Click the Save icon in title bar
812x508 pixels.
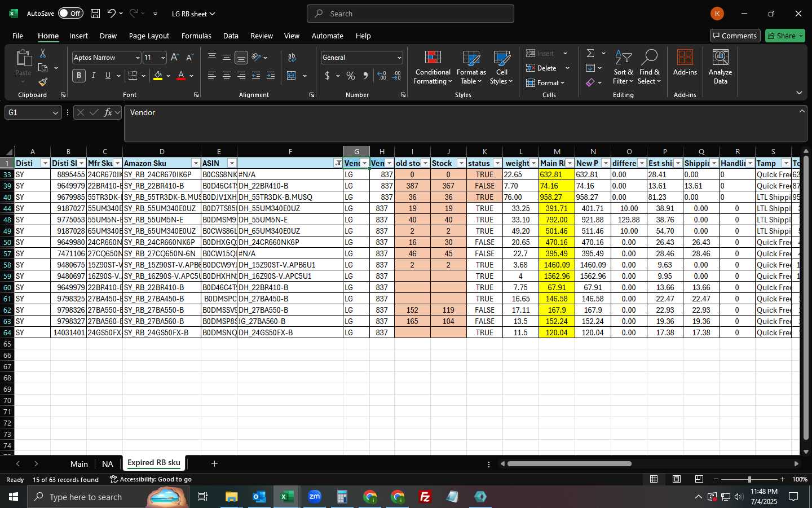(95, 14)
